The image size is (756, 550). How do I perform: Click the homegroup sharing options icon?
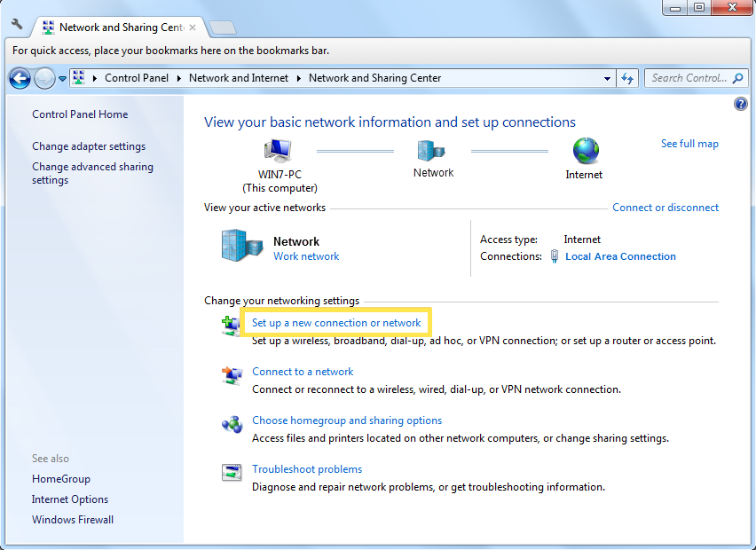[x=232, y=425]
